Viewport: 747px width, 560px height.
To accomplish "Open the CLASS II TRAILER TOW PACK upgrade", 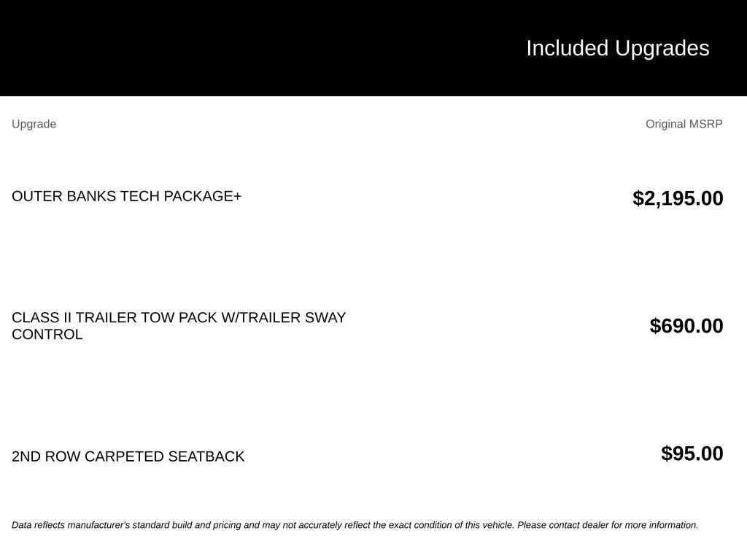I will pyautogui.click(x=179, y=326).
